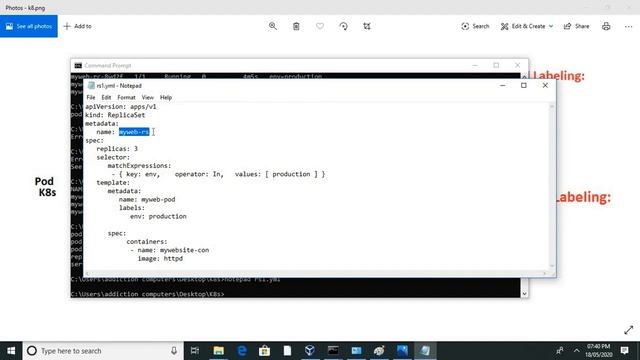Viewport: 640px width, 360px height.
Task: Open the Notepad Help menu
Action: click(x=166, y=98)
